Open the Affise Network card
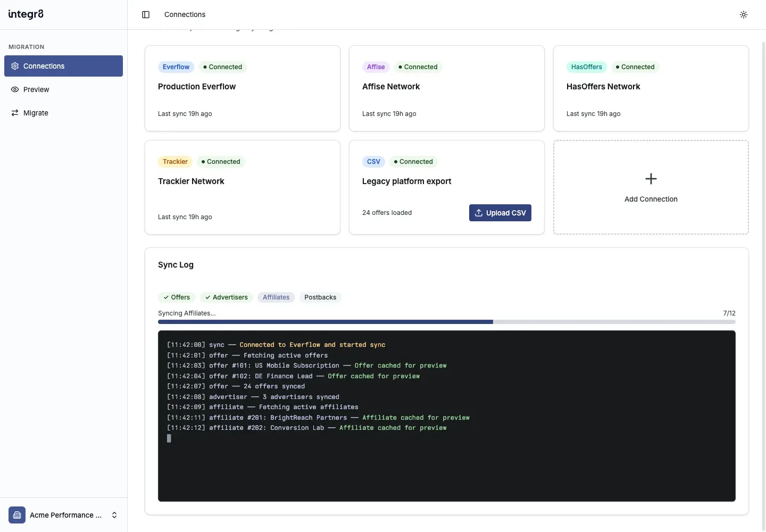The width and height of the screenshot is (766, 532). click(447, 88)
